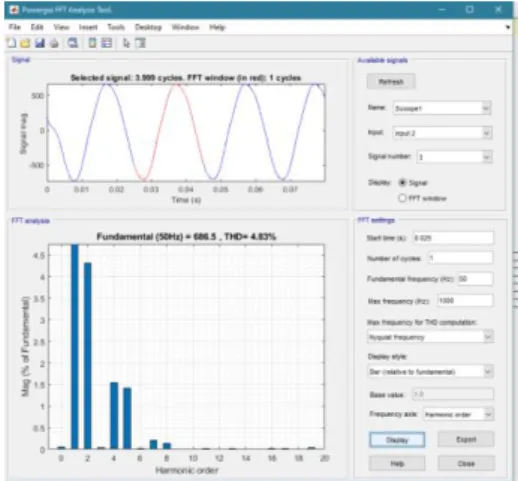Click the Print toolbar icon

[x=55, y=43]
